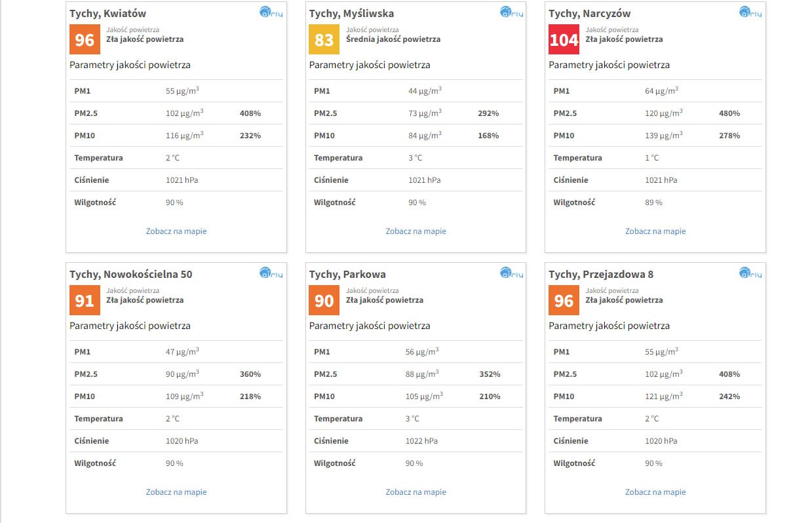Click Airly logo on Tychy, Myśliwska card
The image size is (812, 523).
[511, 12]
